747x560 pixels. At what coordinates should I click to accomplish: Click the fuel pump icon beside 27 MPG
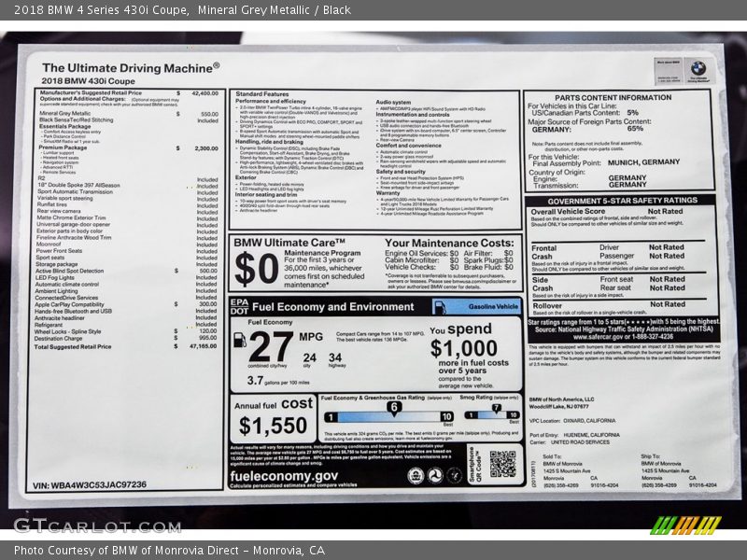pyautogui.click(x=239, y=340)
